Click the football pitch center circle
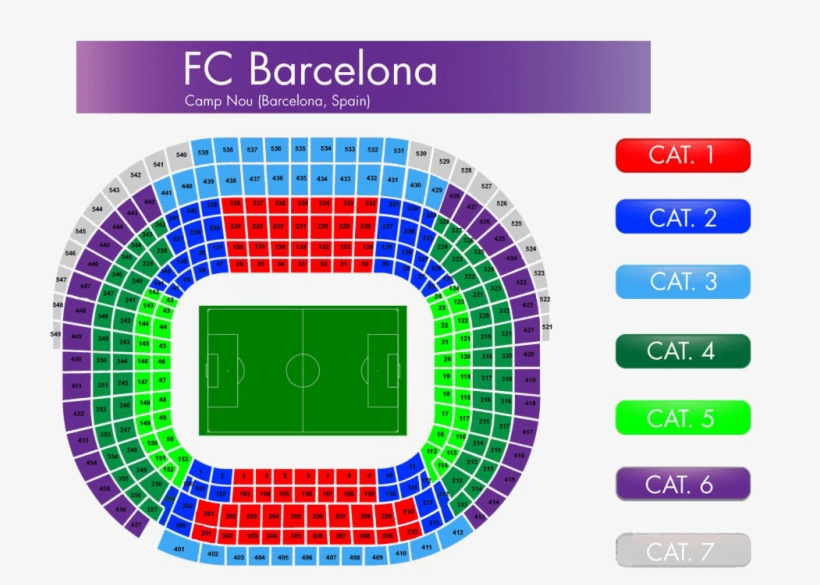The height and width of the screenshot is (585, 820). coord(303,370)
